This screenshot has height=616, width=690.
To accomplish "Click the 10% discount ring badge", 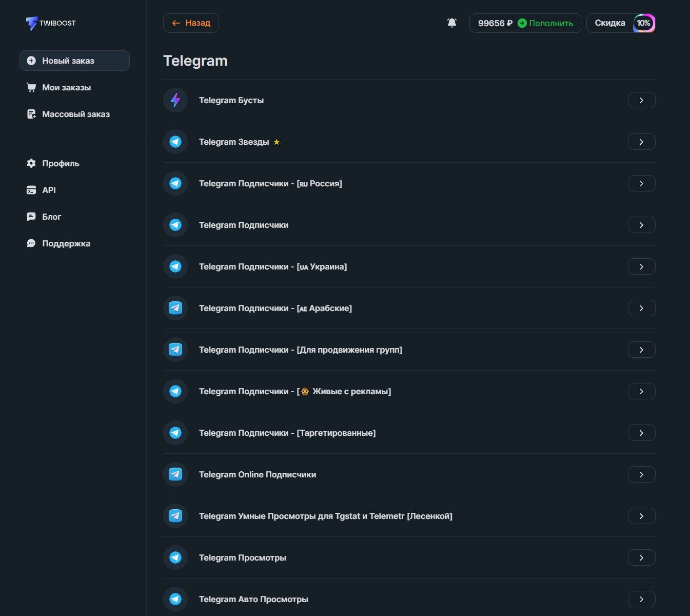I will pos(643,23).
